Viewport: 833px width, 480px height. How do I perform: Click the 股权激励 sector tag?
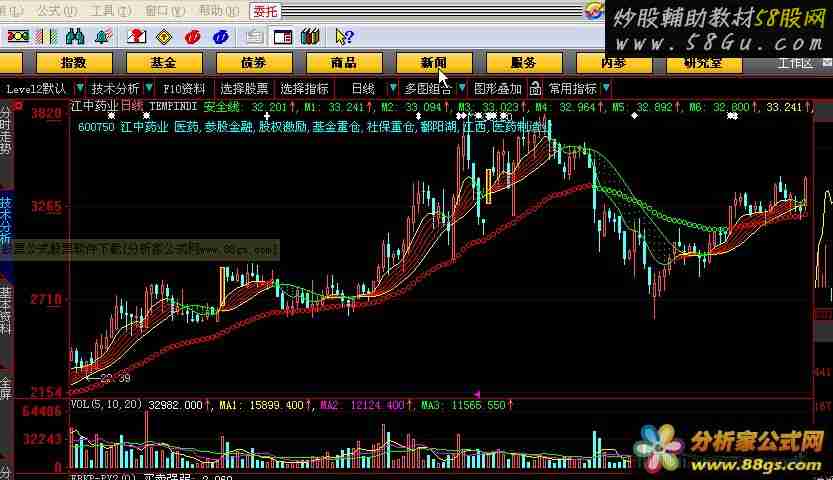(x=282, y=127)
